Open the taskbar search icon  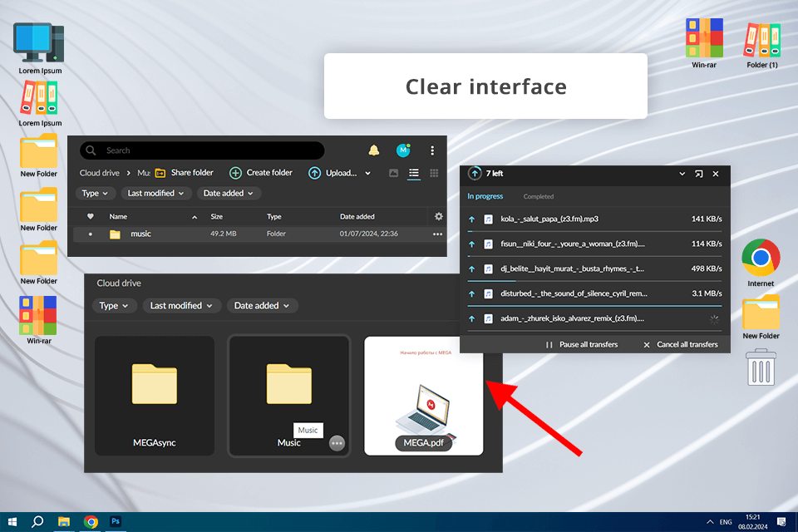click(x=37, y=522)
